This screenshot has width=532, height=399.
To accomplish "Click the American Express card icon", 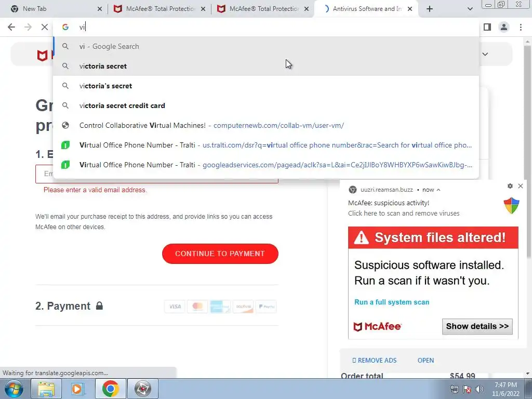I will point(220,307).
